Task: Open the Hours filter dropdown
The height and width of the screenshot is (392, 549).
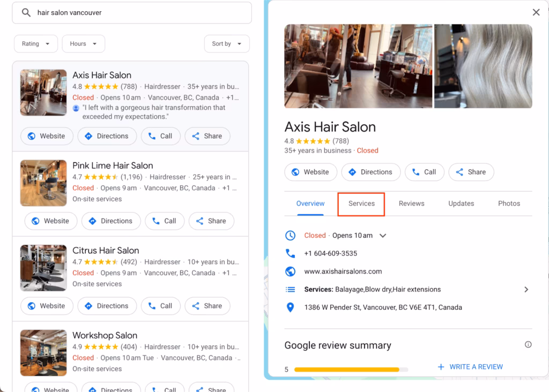Action: [x=83, y=44]
